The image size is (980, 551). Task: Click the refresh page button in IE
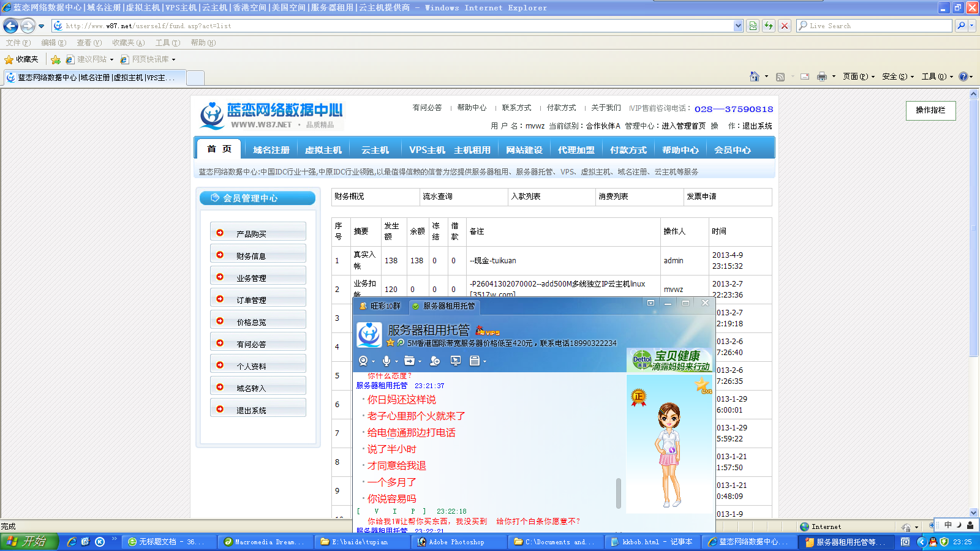click(768, 26)
